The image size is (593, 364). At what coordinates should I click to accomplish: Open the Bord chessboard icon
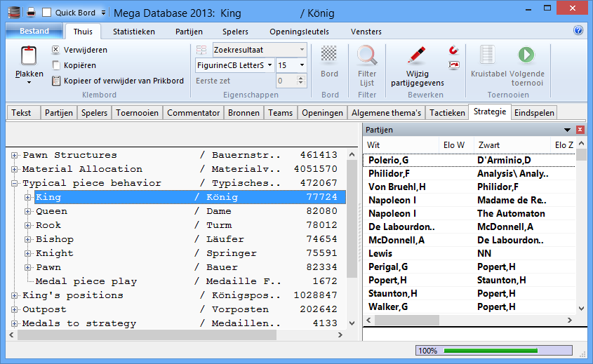tap(329, 56)
